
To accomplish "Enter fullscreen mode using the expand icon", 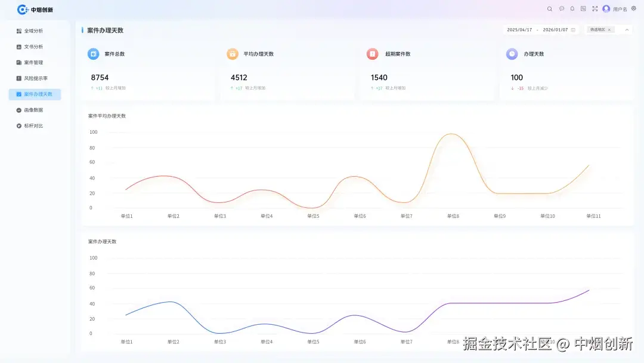I will 595,9.
